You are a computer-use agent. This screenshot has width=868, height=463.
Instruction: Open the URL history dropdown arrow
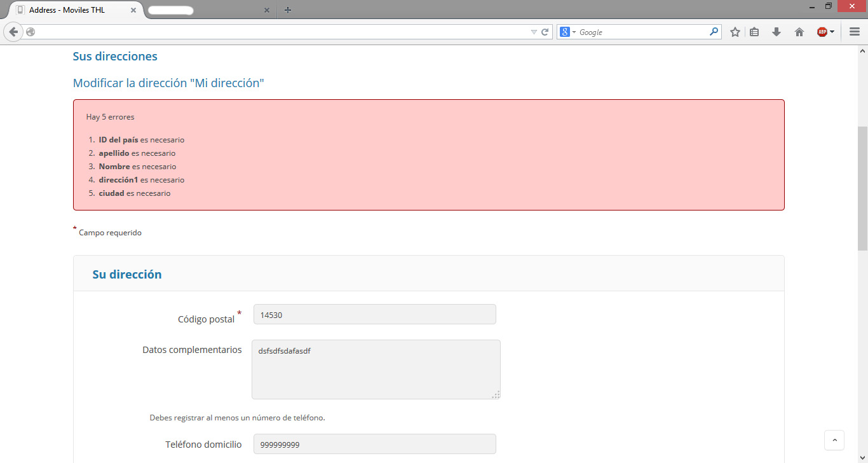[534, 32]
